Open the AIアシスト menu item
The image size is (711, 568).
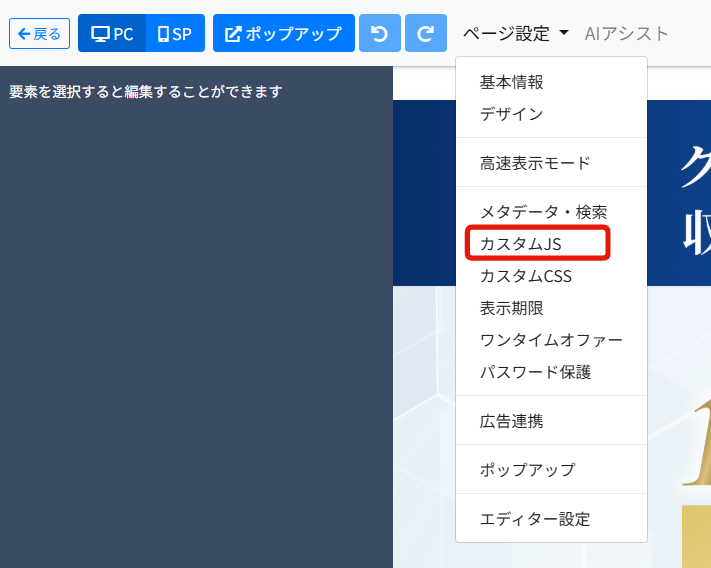coord(627,33)
